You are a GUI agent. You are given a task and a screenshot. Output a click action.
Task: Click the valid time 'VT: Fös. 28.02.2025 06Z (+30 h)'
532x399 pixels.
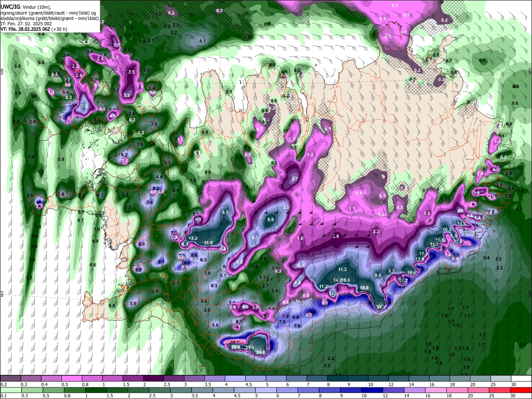(x=34, y=29)
